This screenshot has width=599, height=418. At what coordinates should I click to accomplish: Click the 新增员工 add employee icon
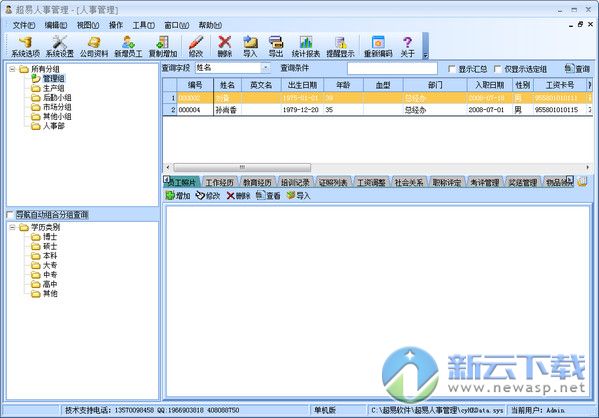[x=128, y=47]
